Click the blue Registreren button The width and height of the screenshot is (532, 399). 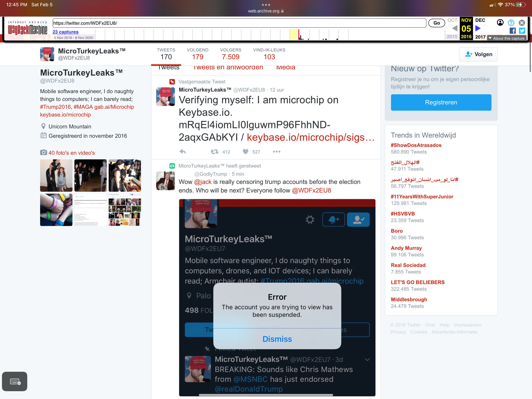[x=441, y=102]
